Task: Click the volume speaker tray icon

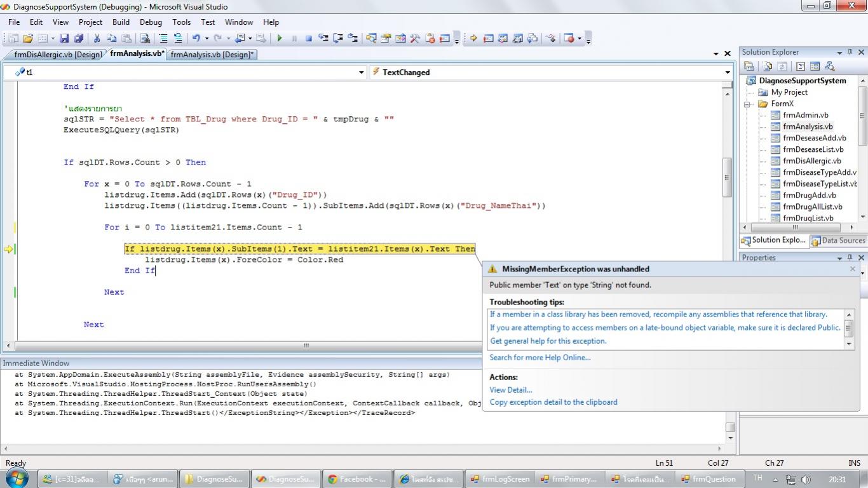Action: [x=806, y=480]
